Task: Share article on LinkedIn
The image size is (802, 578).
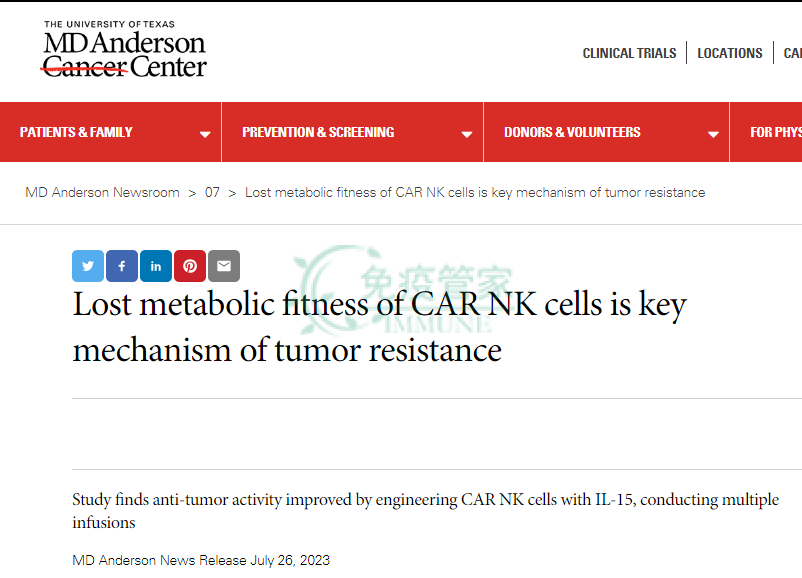Action: (x=156, y=266)
